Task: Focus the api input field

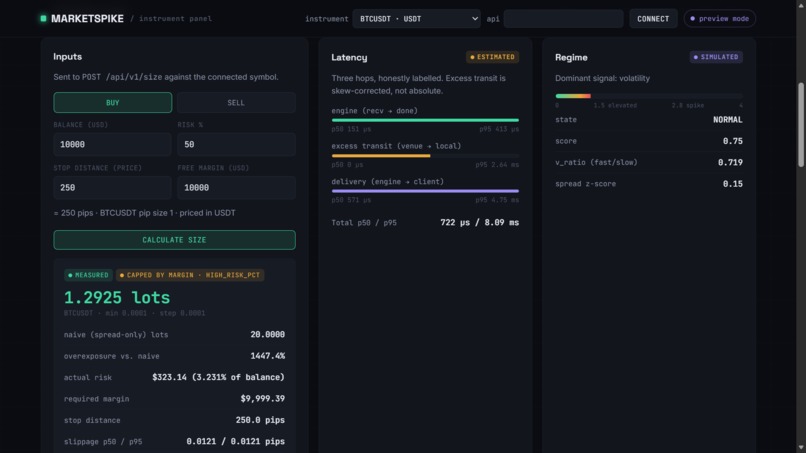Action: coord(563,19)
